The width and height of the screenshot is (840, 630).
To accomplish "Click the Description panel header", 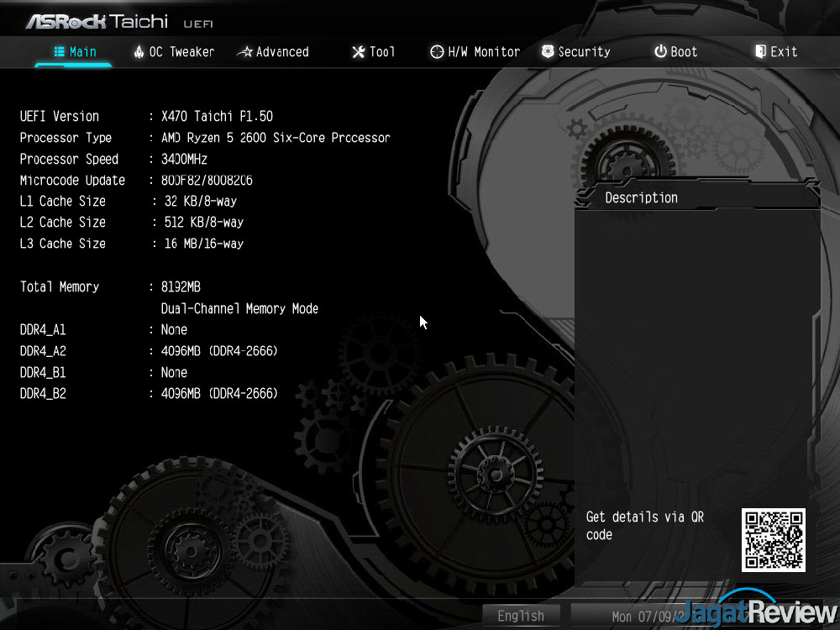I will (642, 197).
